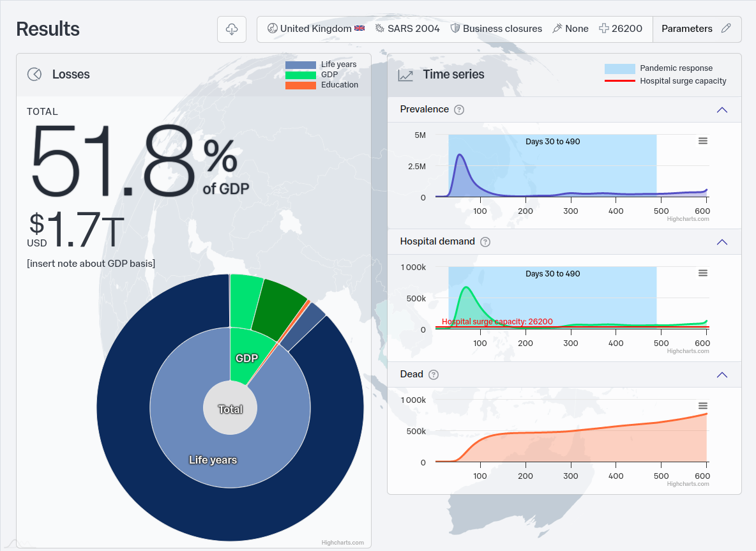Image resolution: width=756 pixels, height=551 pixels.
Task: Click the cloud download icon button
Action: tap(232, 29)
